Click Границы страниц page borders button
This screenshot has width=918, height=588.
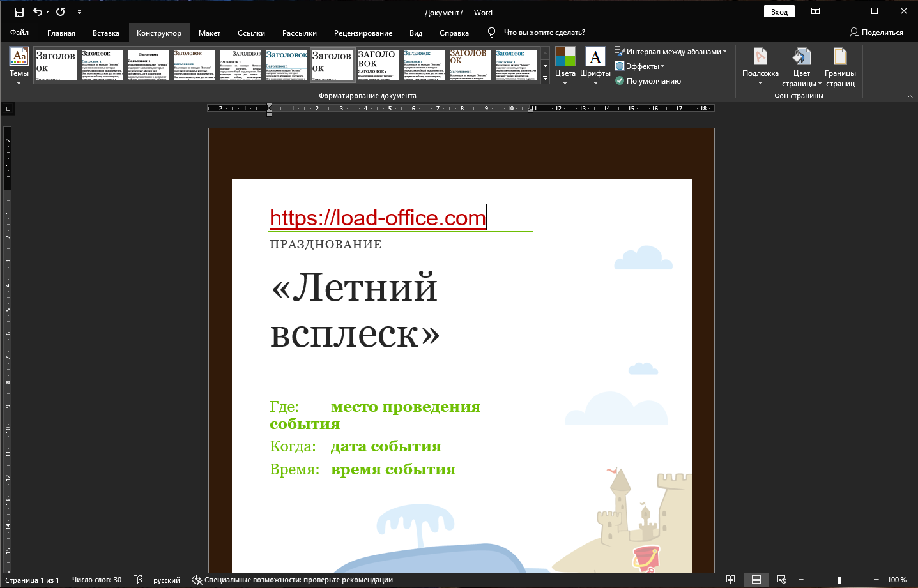tap(840, 66)
